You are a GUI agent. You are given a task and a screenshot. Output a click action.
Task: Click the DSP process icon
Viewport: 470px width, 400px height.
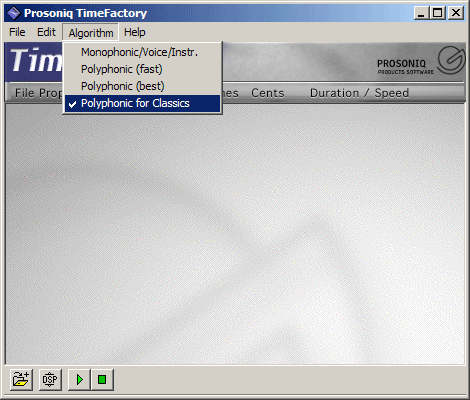coord(50,380)
